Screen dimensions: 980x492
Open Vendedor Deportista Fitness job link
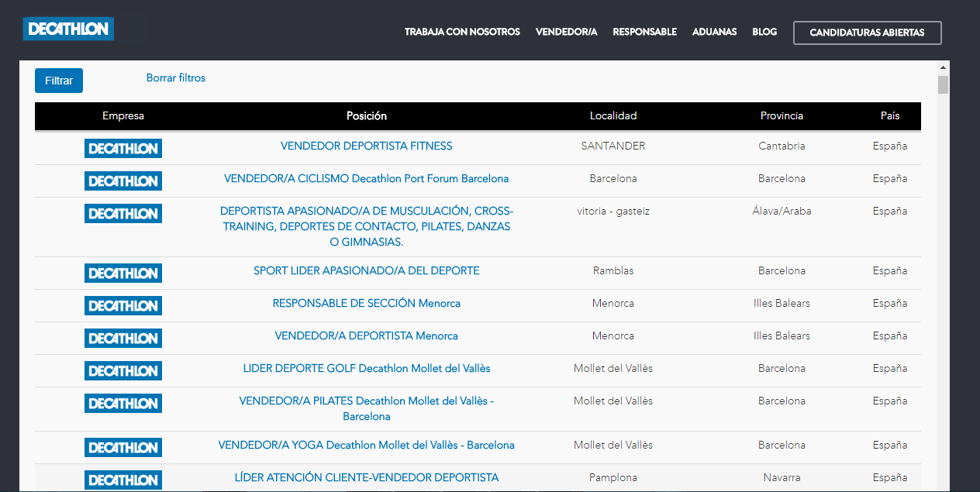click(x=367, y=146)
